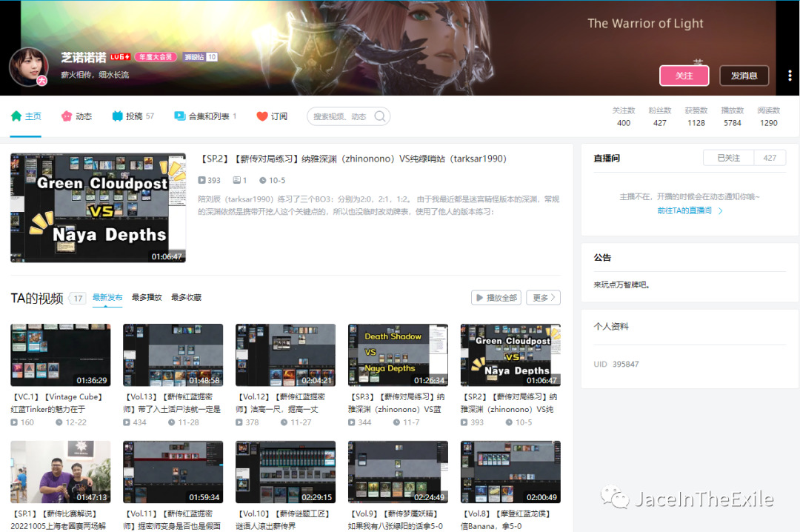Click the 投稿 blue TV icon

[117, 116]
